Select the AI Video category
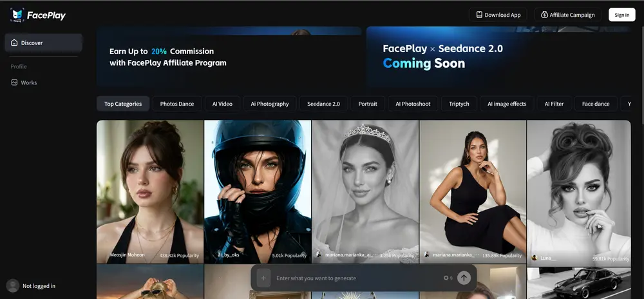This screenshot has width=644, height=299. (x=222, y=104)
